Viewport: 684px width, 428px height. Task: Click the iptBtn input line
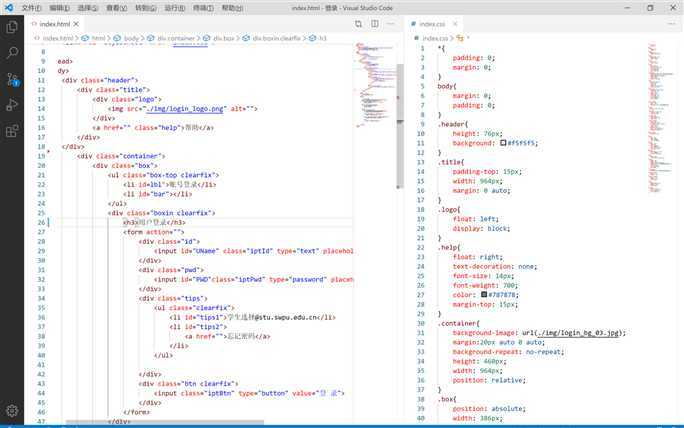pyautogui.click(x=249, y=394)
